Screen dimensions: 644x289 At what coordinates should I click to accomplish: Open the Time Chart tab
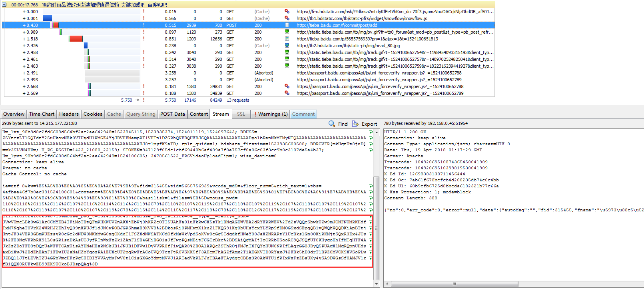[42, 114]
